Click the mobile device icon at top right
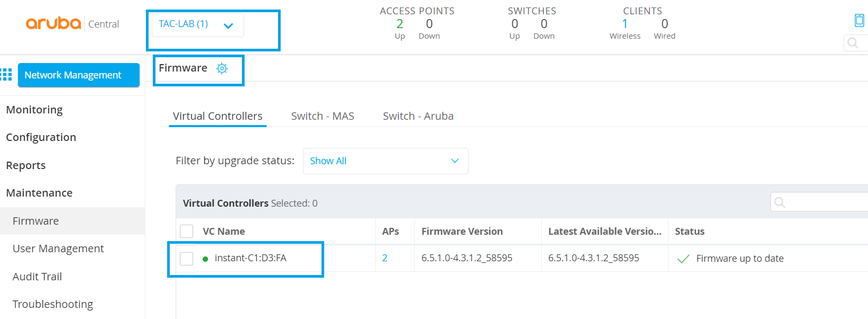This screenshot has width=868, height=319. [x=859, y=21]
